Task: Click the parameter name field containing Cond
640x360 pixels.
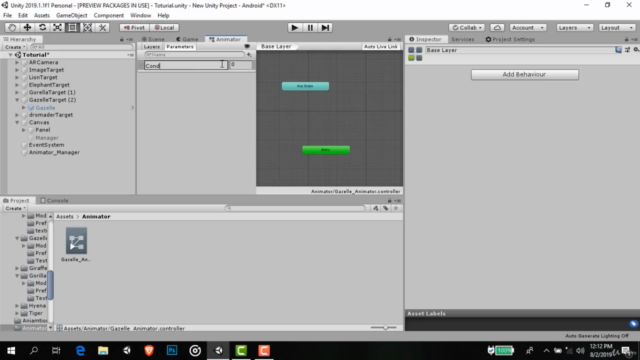Action: (x=186, y=65)
